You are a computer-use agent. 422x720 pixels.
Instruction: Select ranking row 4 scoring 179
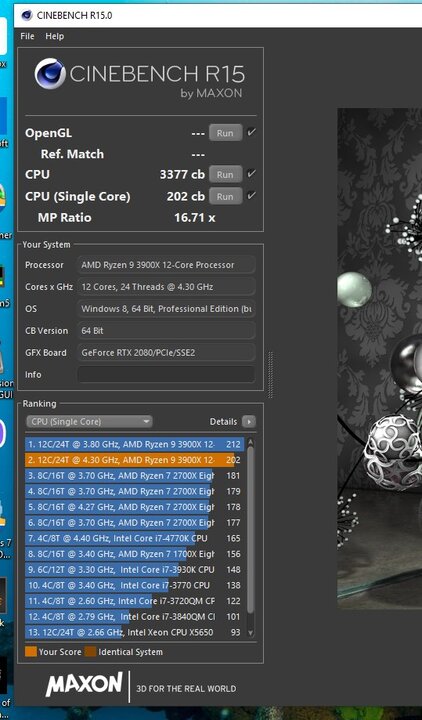click(135, 491)
